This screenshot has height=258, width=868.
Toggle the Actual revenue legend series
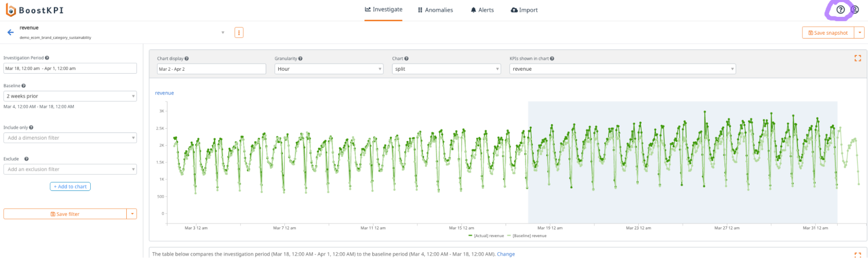tap(486, 236)
